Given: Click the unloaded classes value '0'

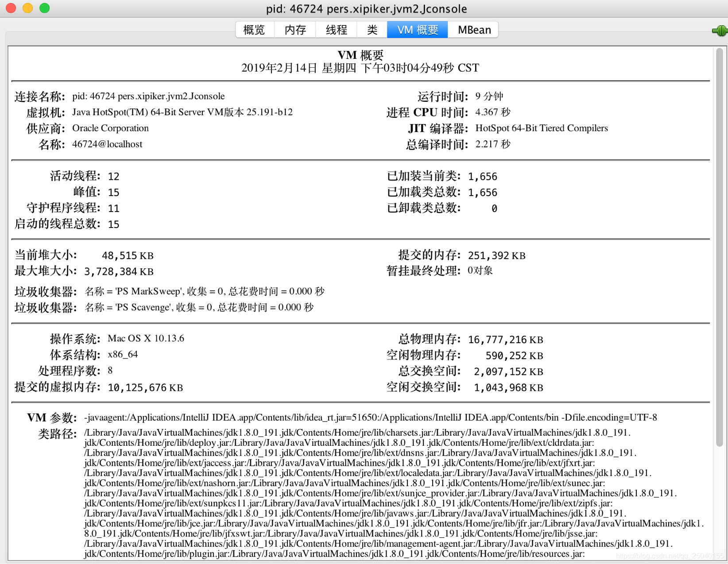Looking at the screenshot, I should (494, 208).
